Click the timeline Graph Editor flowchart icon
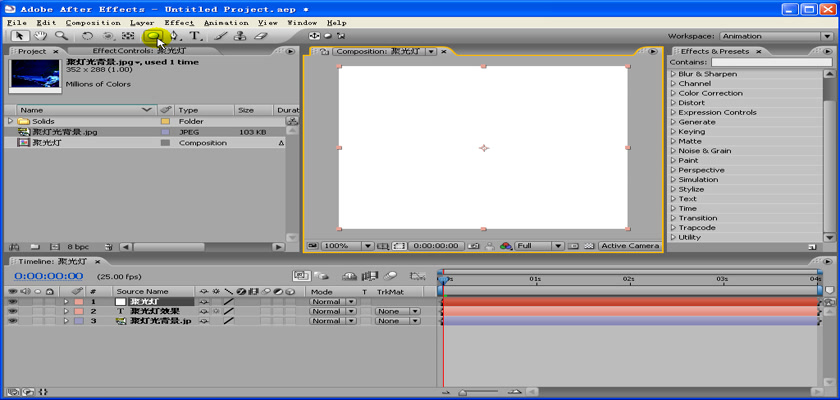This screenshot has height=400, width=840. click(x=417, y=276)
